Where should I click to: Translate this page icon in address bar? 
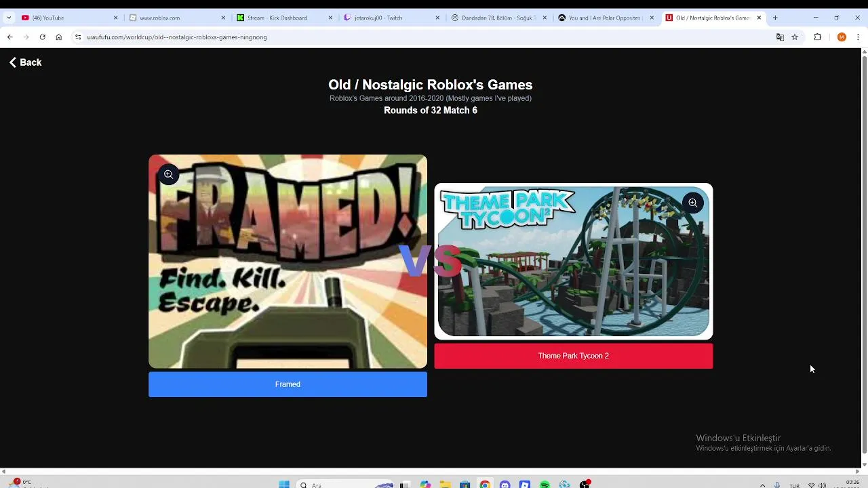point(780,37)
